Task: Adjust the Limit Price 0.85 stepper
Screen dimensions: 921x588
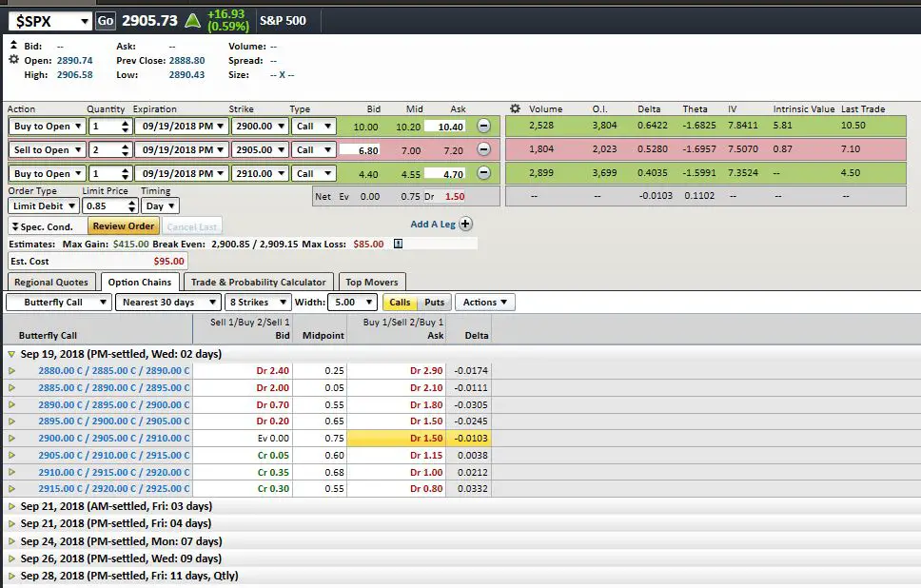Action: (131, 206)
